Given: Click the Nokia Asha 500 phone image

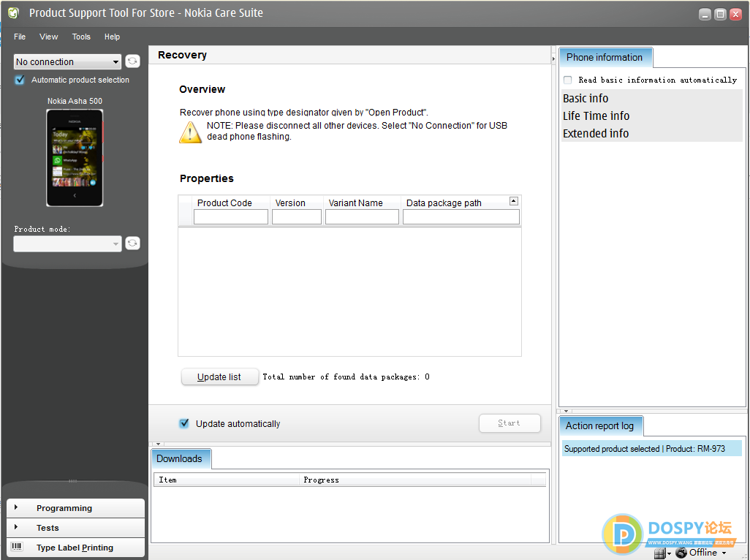Looking at the screenshot, I should pyautogui.click(x=75, y=158).
